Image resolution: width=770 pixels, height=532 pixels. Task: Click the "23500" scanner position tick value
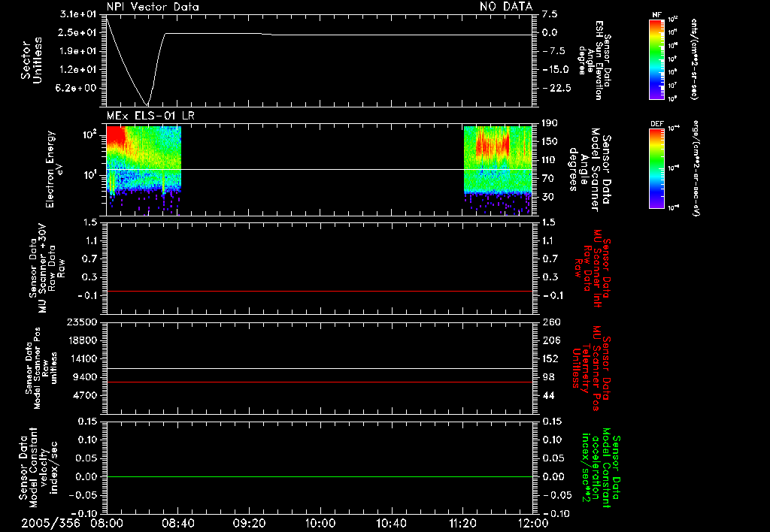click(x=81, y=322)
